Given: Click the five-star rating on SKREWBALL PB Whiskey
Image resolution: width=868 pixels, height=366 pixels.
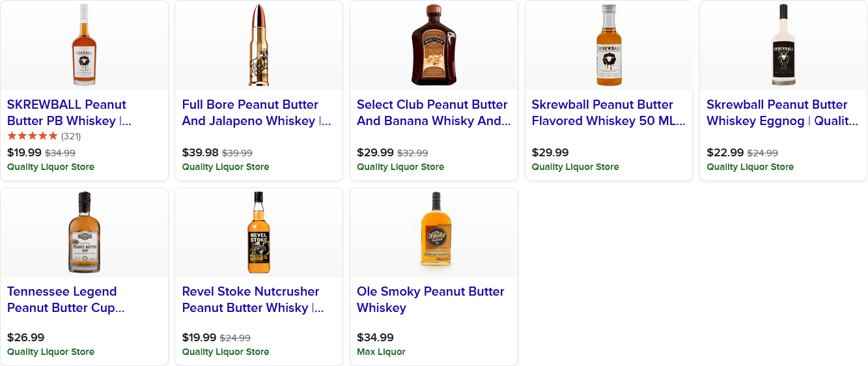Looking at the screenshot, I should tap(33, 136).
